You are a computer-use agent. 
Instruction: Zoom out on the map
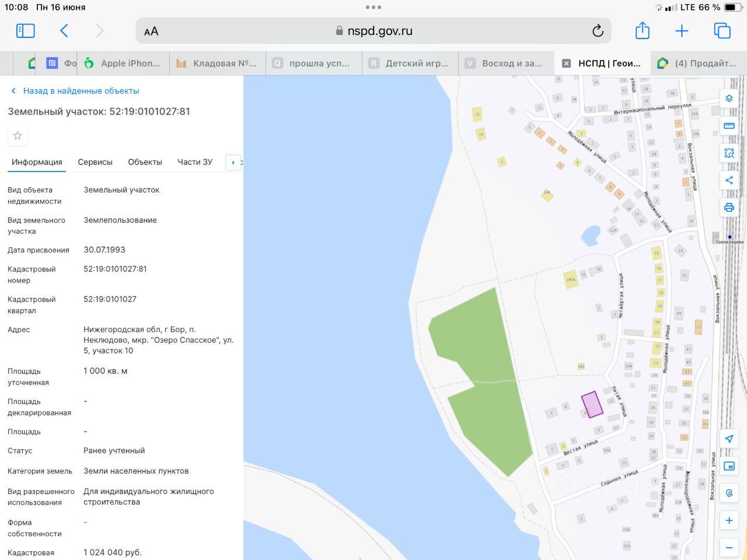(729, 548)
